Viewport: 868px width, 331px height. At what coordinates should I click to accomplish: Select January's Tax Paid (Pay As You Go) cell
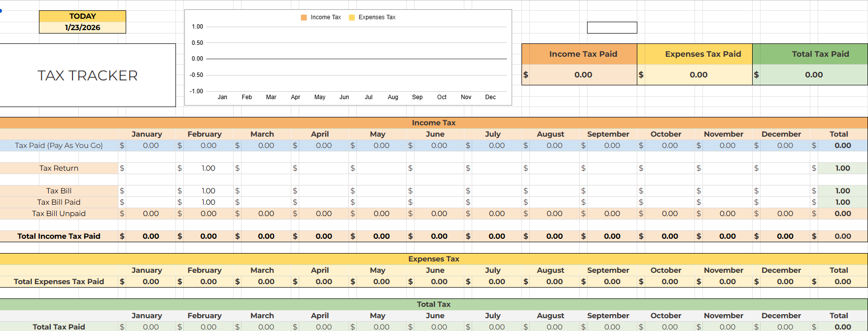(x=150, y=146)
